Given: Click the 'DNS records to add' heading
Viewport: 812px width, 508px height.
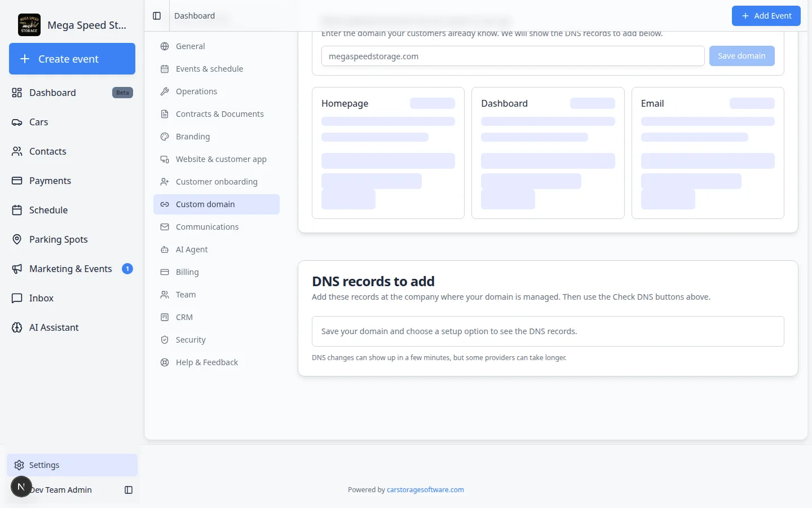Looking at the screenshot, I should point(373,281).
